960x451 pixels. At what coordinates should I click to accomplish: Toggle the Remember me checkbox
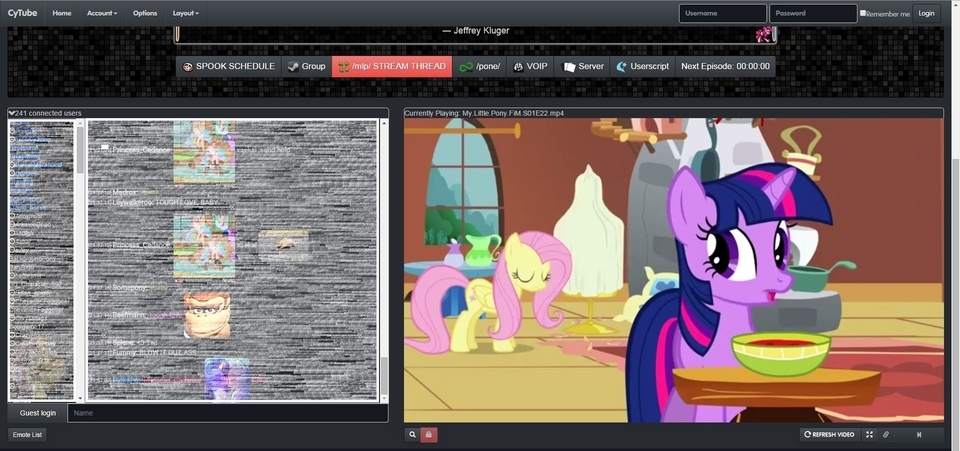point(863,13)
